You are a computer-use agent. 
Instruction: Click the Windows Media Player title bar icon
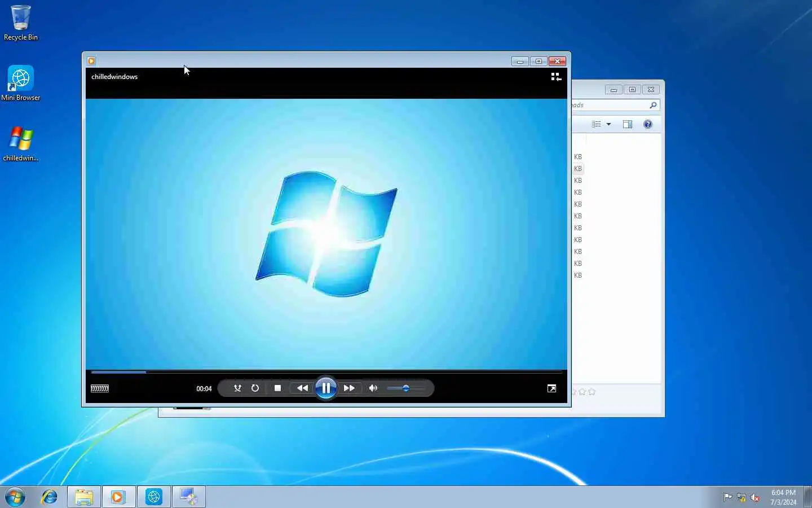point(91,61)
